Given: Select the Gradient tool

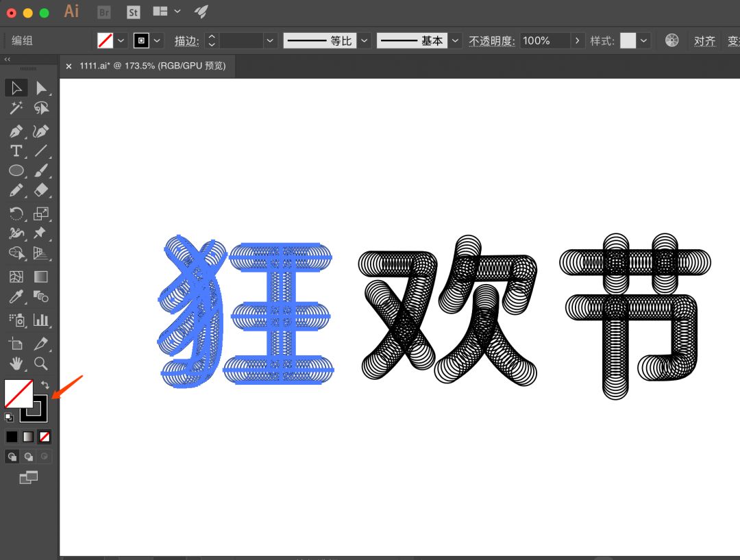Looking at the screenshot, I should click(x=42, y=276).
